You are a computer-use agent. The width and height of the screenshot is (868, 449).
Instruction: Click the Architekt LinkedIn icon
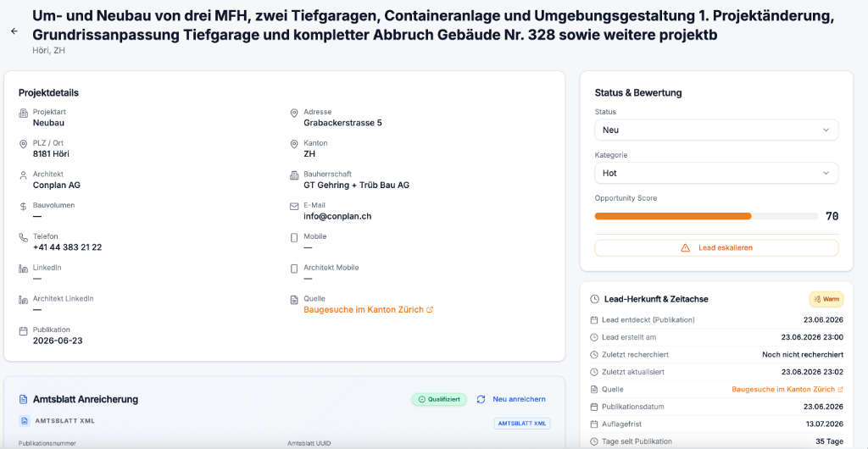pos(23,300)
